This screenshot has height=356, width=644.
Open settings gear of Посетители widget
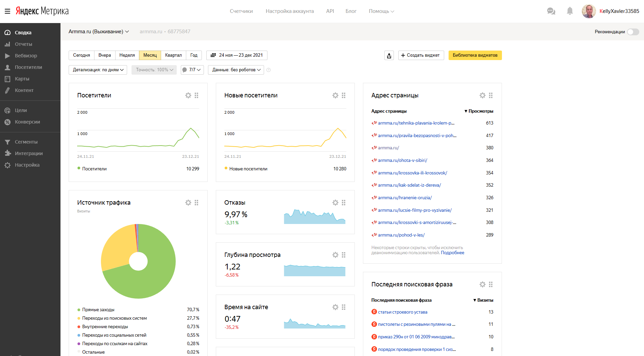tap(188, 95)
